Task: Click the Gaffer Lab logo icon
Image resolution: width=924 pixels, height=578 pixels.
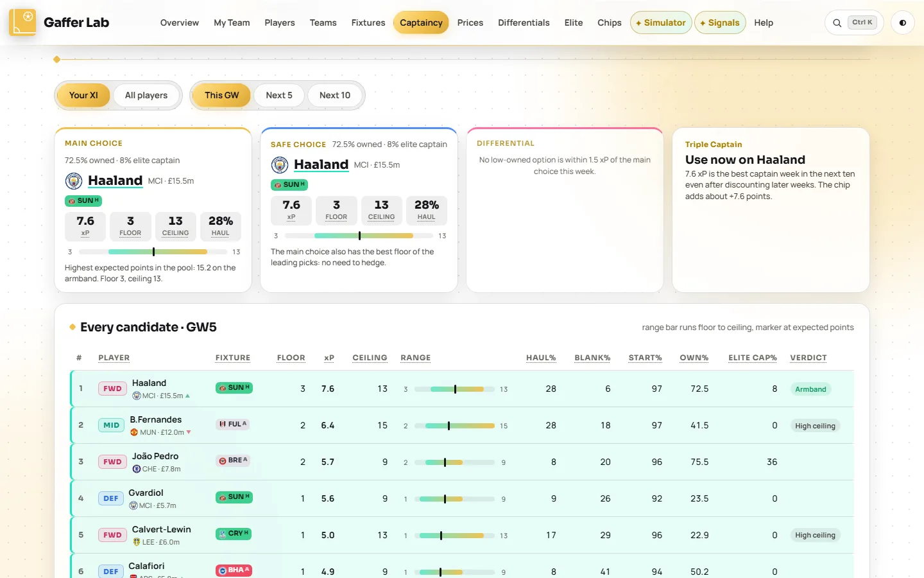Action: [x=22, y=22]
